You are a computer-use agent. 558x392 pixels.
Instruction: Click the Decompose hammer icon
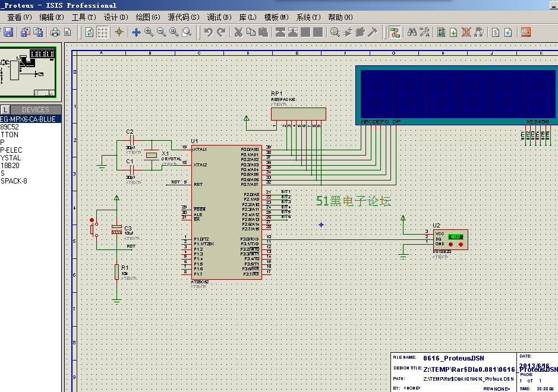(373, 33)
